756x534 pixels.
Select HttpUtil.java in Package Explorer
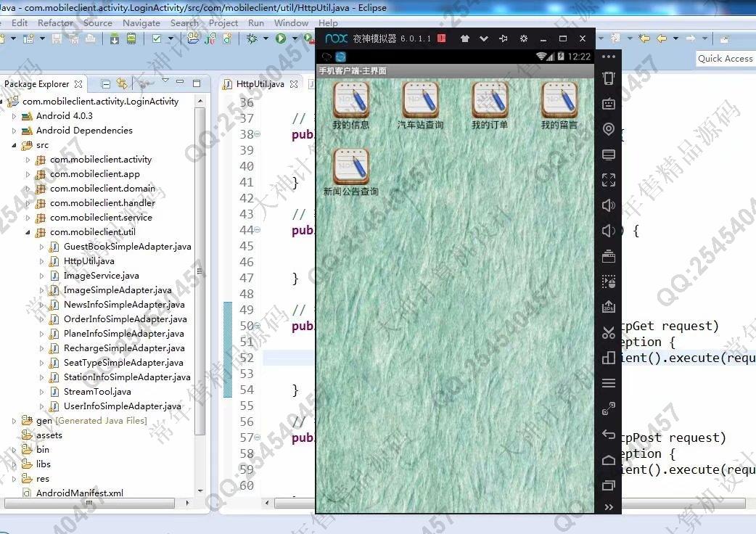point(89,261)
